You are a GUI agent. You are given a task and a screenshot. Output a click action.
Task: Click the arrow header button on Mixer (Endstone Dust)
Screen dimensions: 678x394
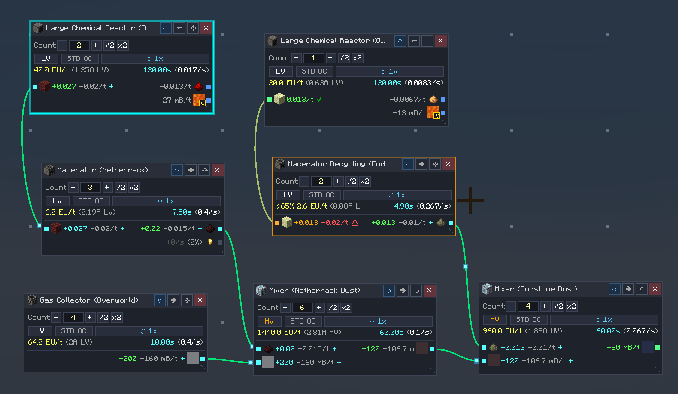pos(628,289)
